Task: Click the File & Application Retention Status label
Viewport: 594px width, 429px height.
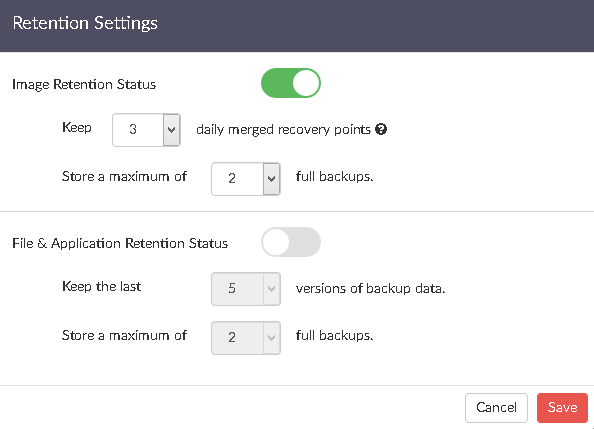Action: click(120, 243)
